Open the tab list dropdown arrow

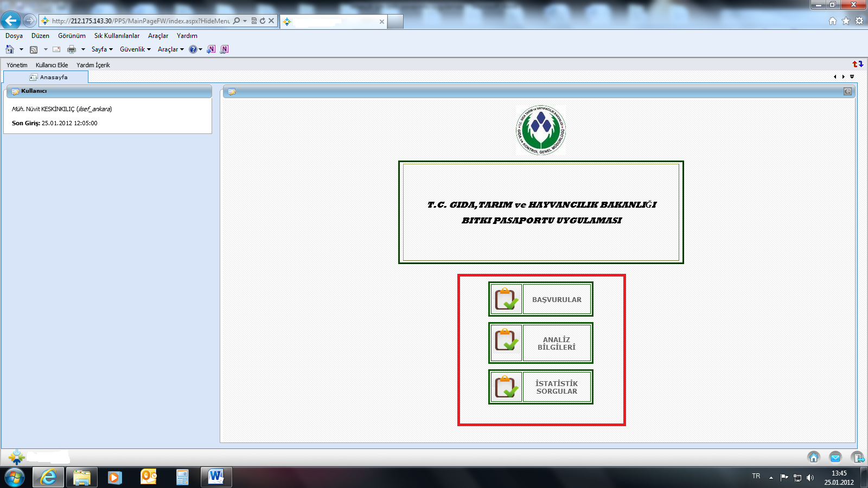click(852, 76)
